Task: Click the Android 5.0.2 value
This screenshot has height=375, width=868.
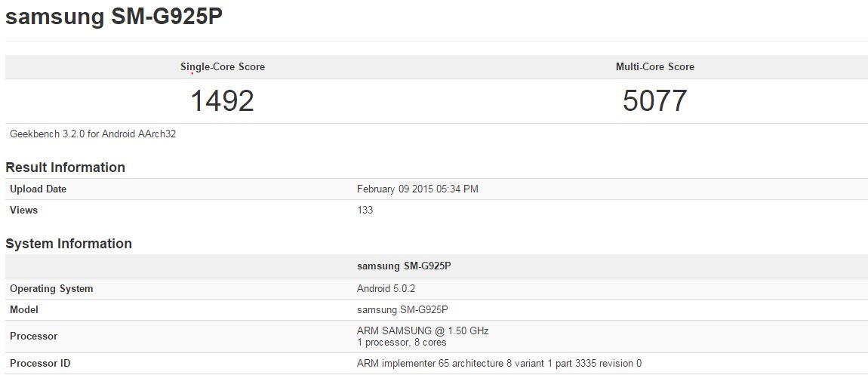Action: [x=384, y=289]
